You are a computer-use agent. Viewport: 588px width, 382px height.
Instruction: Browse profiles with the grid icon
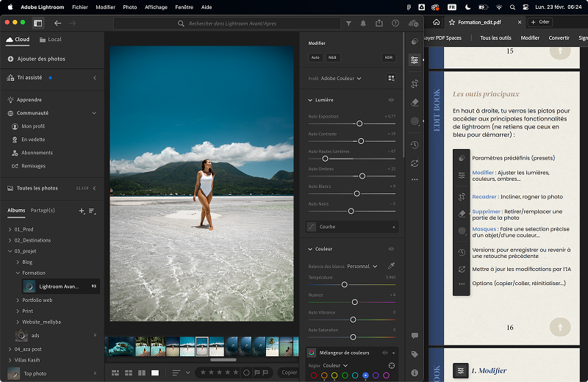pyautogui.click(x=391, y=78)
